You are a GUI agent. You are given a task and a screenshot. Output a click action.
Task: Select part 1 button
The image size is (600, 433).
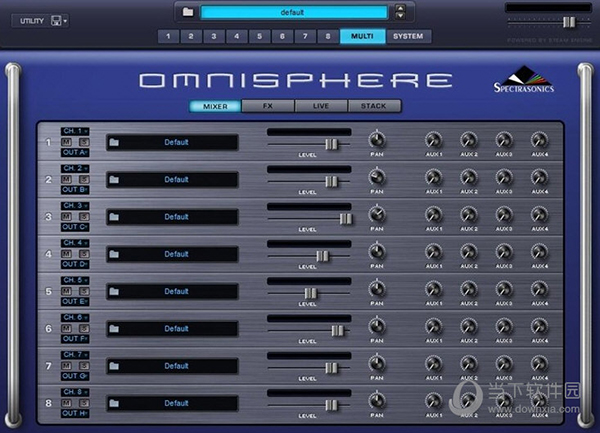[x=168, y=37]
